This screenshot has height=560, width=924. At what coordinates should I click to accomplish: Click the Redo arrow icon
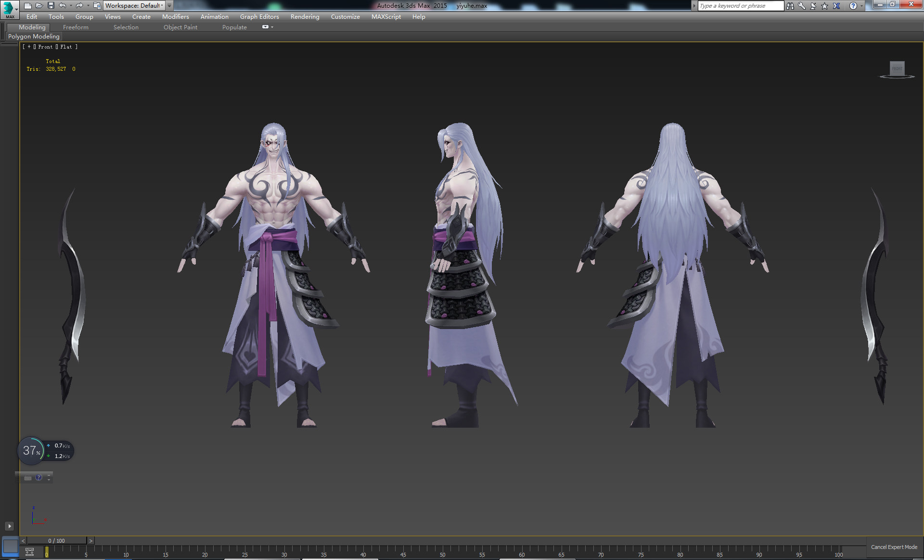tap(79, 5)
